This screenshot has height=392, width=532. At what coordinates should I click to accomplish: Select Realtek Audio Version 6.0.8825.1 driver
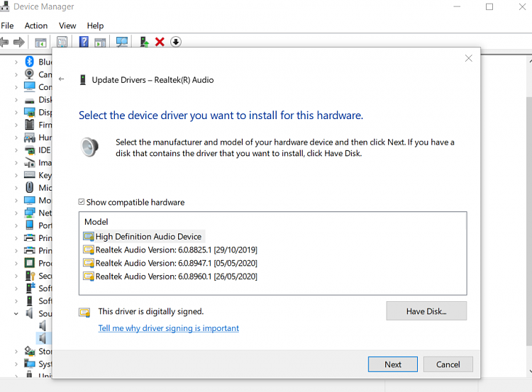tap(170, 250)
